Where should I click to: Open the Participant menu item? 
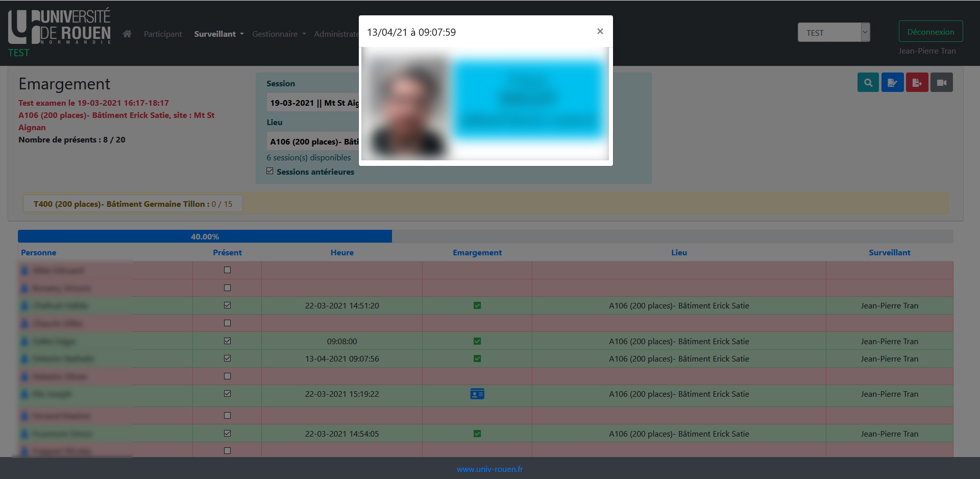point(163,34)
